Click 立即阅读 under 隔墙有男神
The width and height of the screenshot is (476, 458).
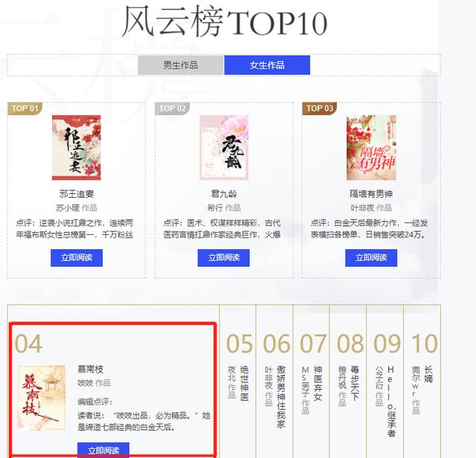371,258
